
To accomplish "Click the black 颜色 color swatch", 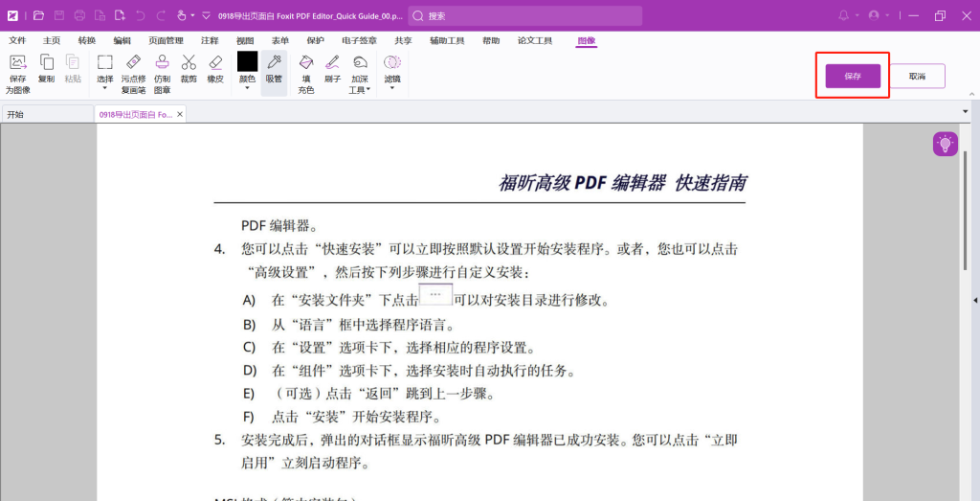I will [248, 61].
